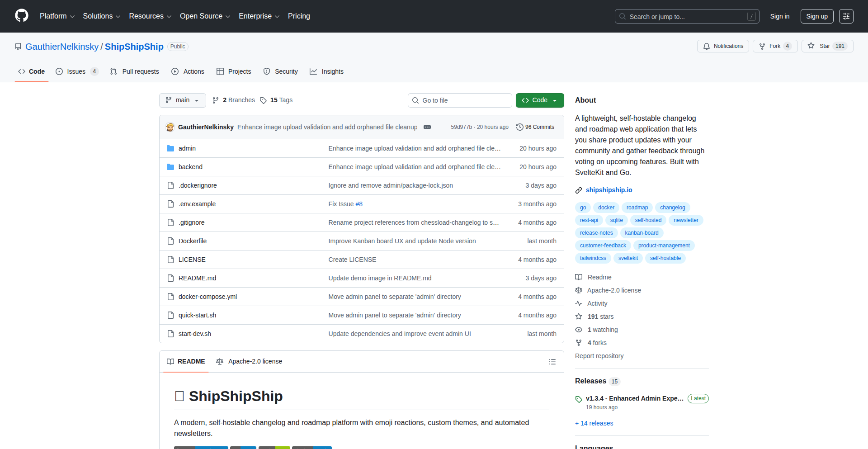The width and height of the screenshot is (868, 449).
Task: Click the .gitignore file icon
Action: point(170,222)
